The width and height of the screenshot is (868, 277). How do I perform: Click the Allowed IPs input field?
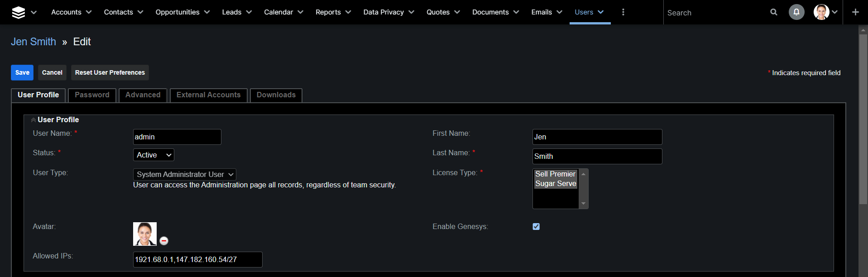(197, 259)
